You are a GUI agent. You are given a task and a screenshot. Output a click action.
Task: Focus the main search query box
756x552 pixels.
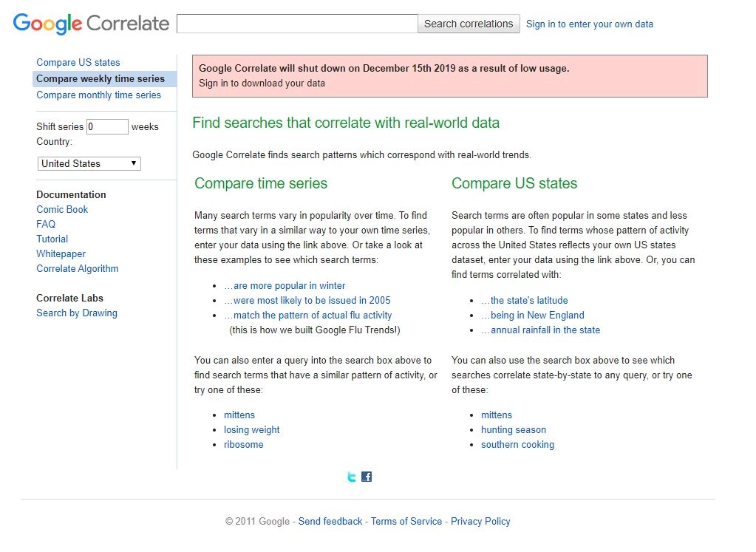[297, 24]
